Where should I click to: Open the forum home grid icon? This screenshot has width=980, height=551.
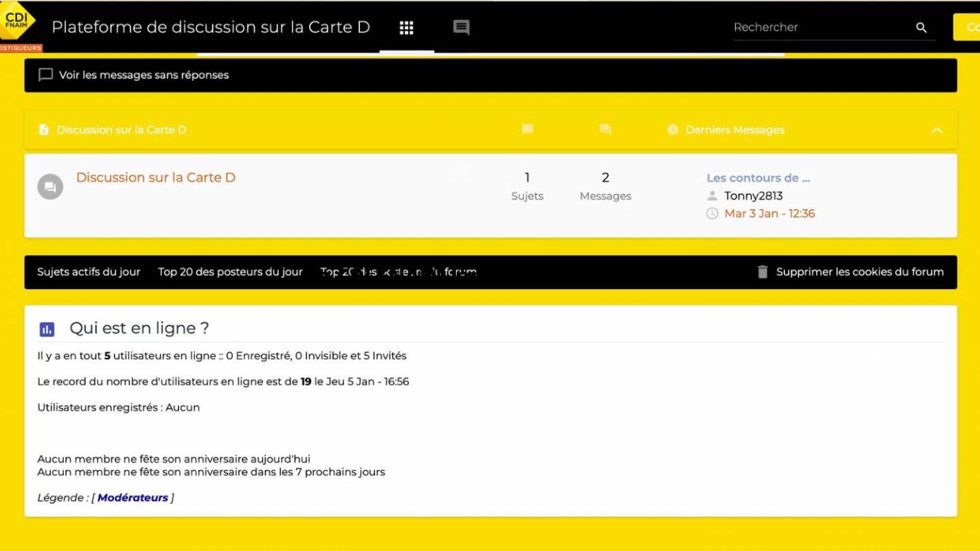(406, 27)
